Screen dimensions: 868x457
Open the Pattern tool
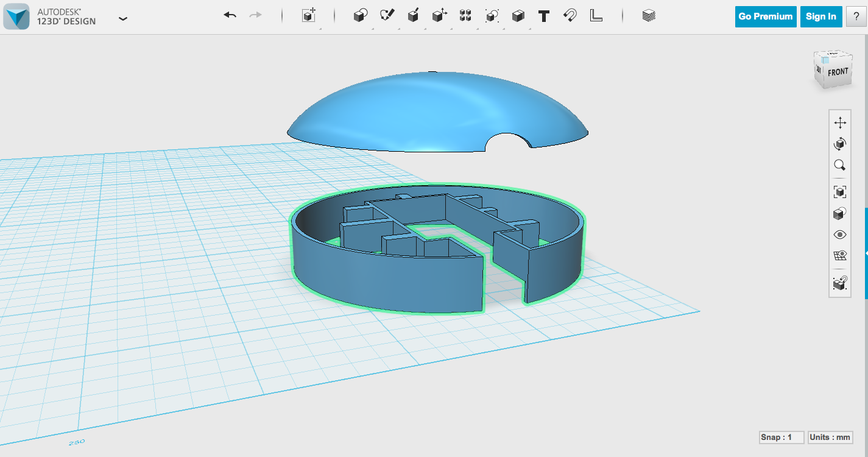tap(465, 16)
